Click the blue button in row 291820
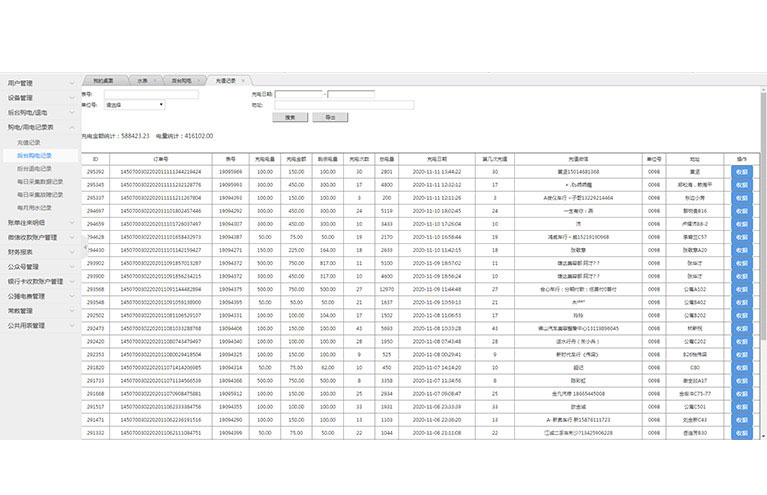This screenshot has width=767, height=495. 742,368
